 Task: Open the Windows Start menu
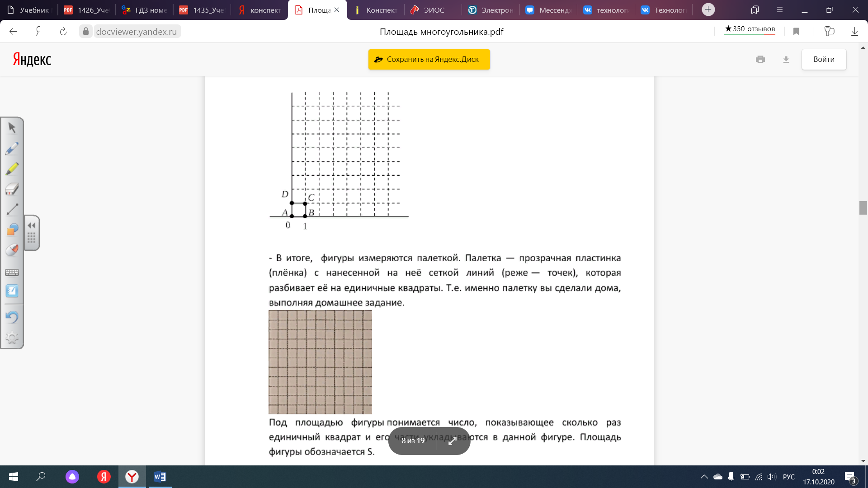pyautogui.click(x=14, y=477)
